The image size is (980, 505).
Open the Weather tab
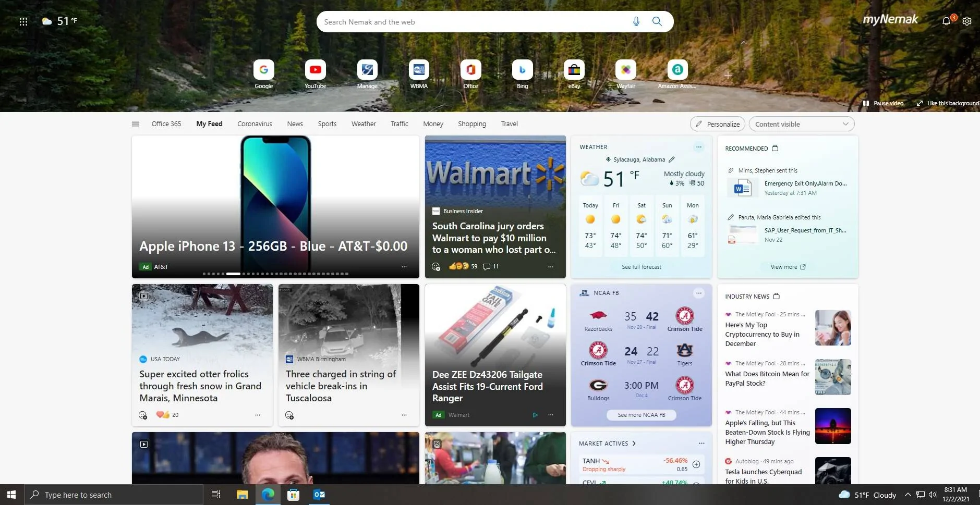coord(364,124)
